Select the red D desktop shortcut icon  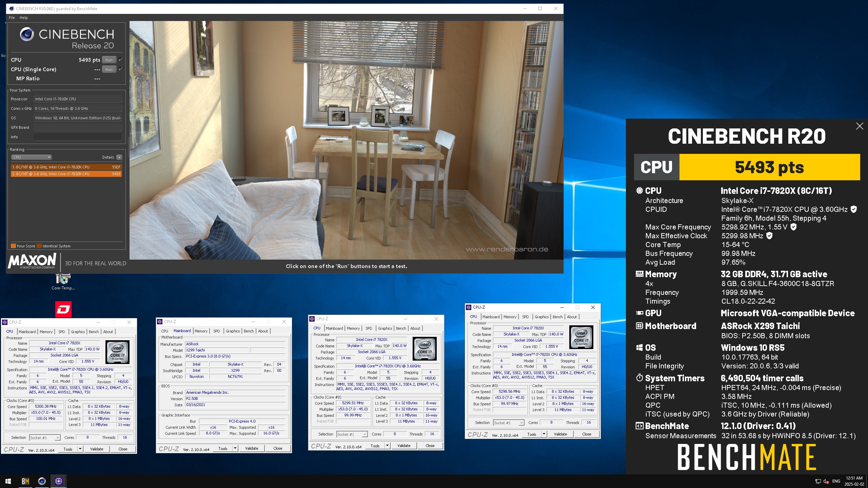[x=63, y=309]
